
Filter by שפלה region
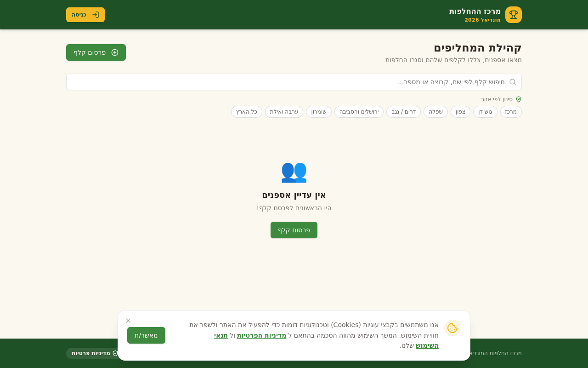[435, 112]
